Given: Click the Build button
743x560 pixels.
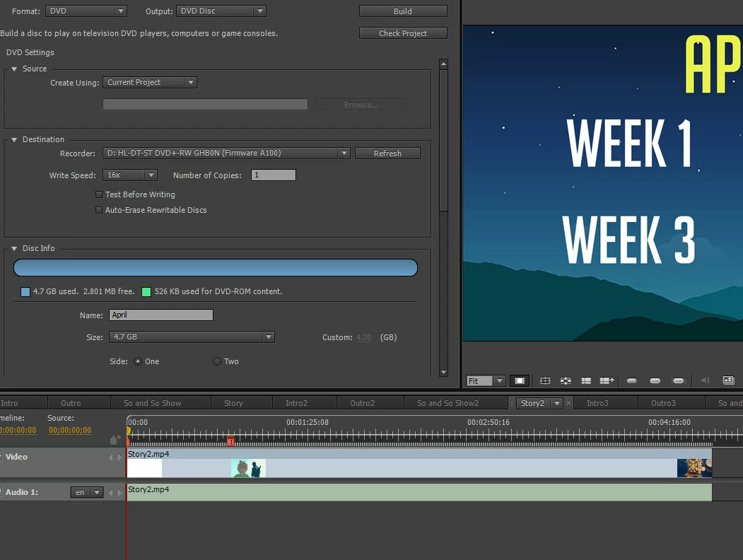Looking at the screenshot, I should [x=403, y=11].
